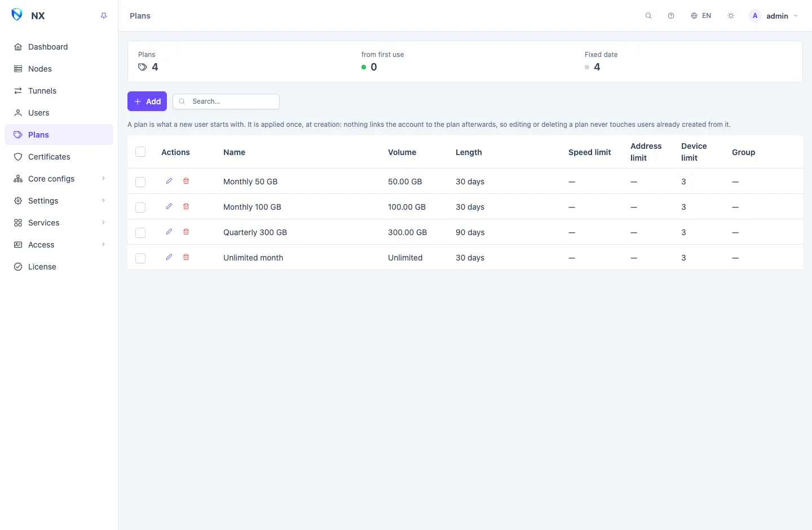
Task: Focus the plans Search field
Action: 226,101
